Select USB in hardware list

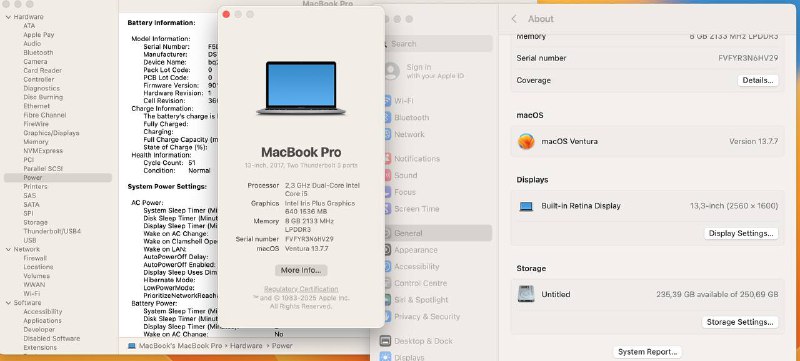click(30, 240)
